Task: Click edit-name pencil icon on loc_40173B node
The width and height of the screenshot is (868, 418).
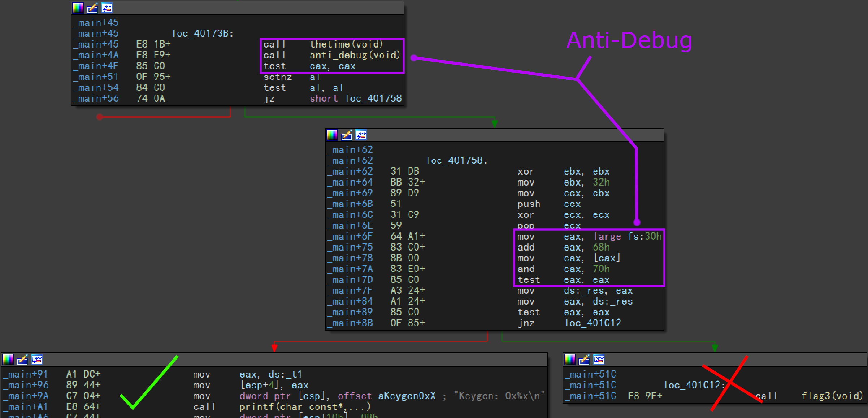Action: [x=92, y=8]
